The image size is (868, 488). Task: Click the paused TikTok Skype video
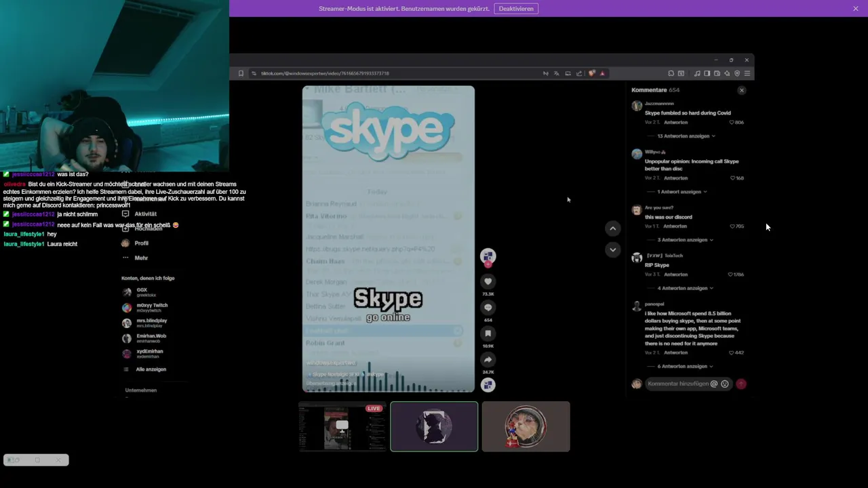(x=388, y=239)
